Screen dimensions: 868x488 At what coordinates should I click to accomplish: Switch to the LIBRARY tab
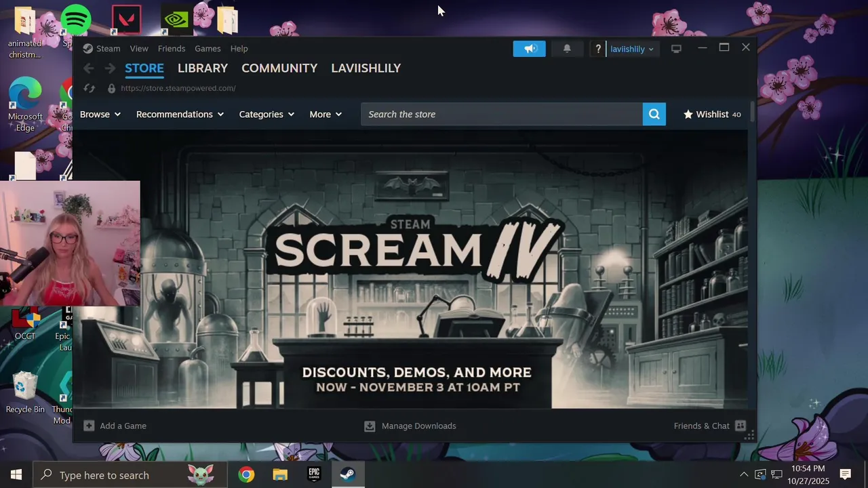203,68
